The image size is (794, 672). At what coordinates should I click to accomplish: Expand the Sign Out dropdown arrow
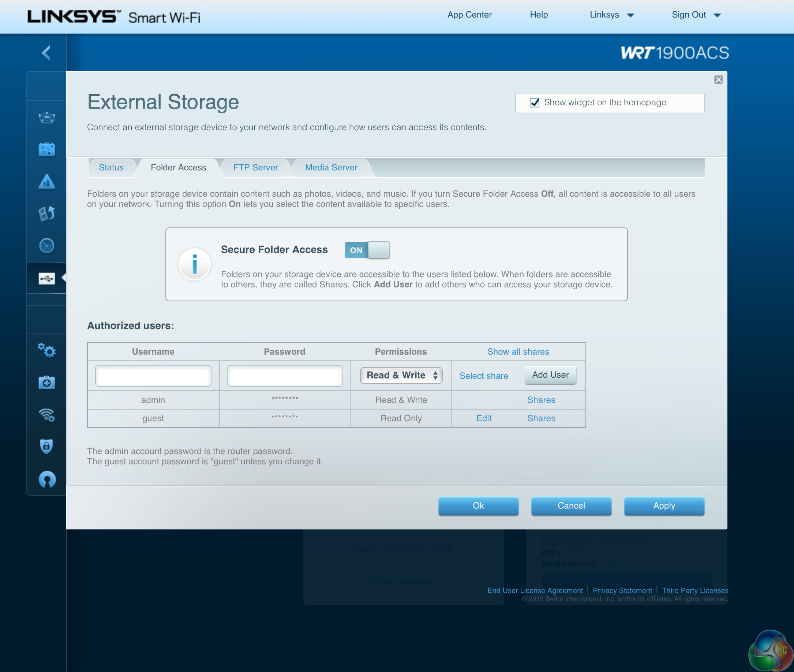click(x=717, y=15)
